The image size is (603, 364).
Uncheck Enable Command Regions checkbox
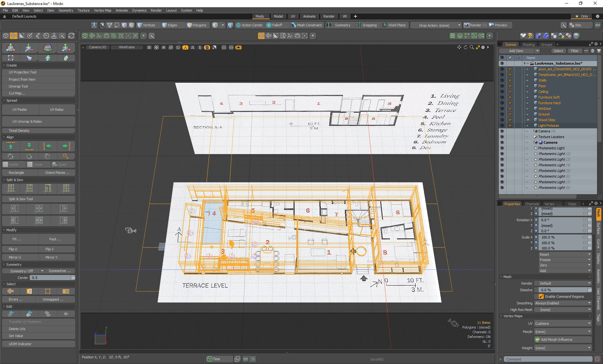[x=541, y=297]
